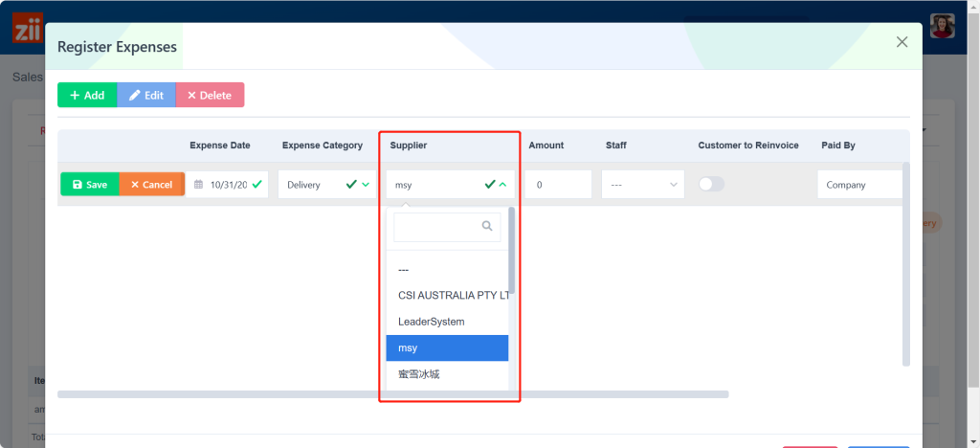This screenshot has height=448, width=980.
Task: Click the Edit button with pencil icon
Action: 146,95
